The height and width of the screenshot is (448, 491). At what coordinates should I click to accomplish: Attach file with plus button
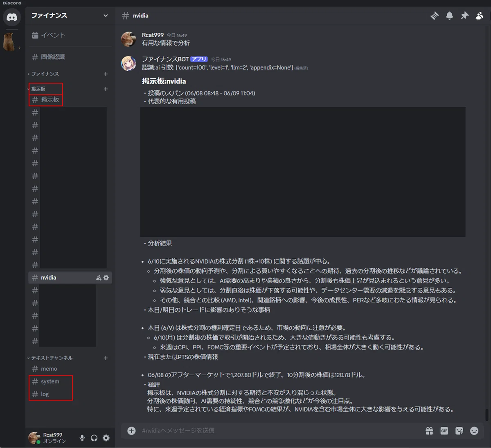click(x=131, y=430)
